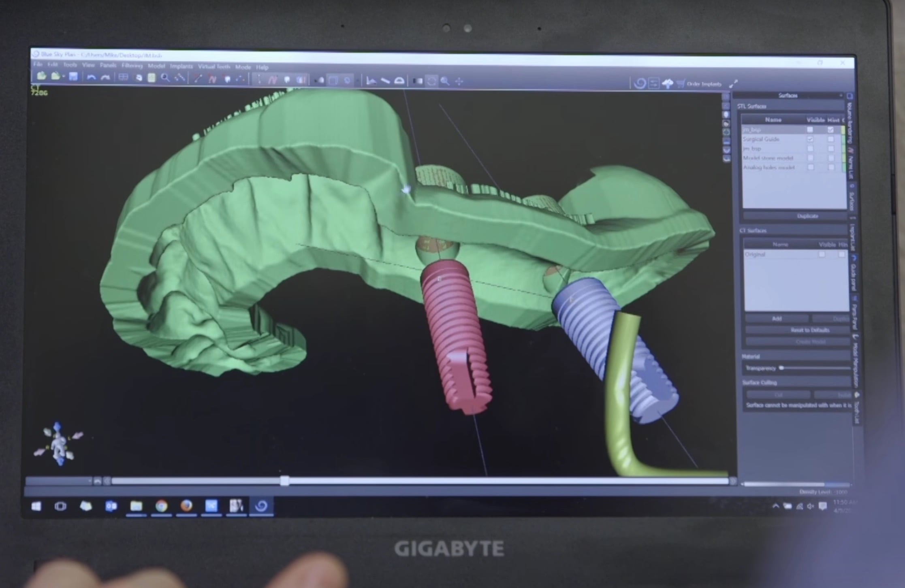Open the Implants menu
Screen dimensions: 905x588
click(x=181, y=66)
